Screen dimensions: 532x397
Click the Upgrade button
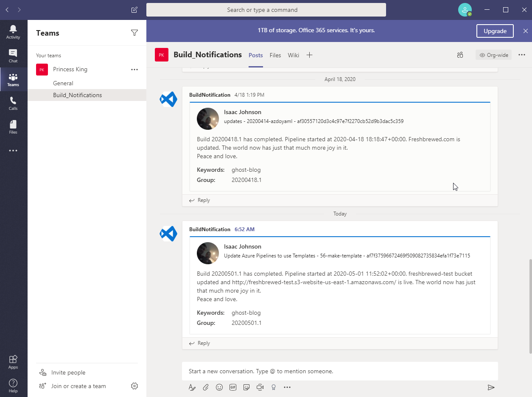(x=495, y=31)
